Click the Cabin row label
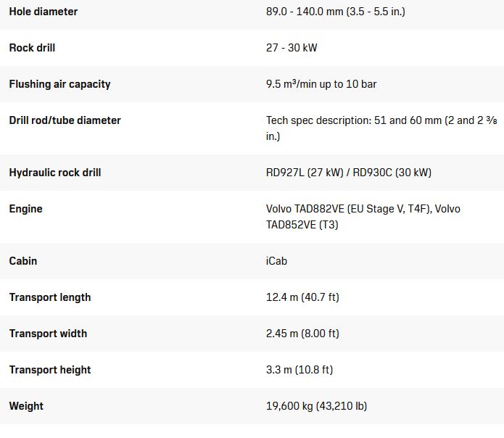 [23, 261]
